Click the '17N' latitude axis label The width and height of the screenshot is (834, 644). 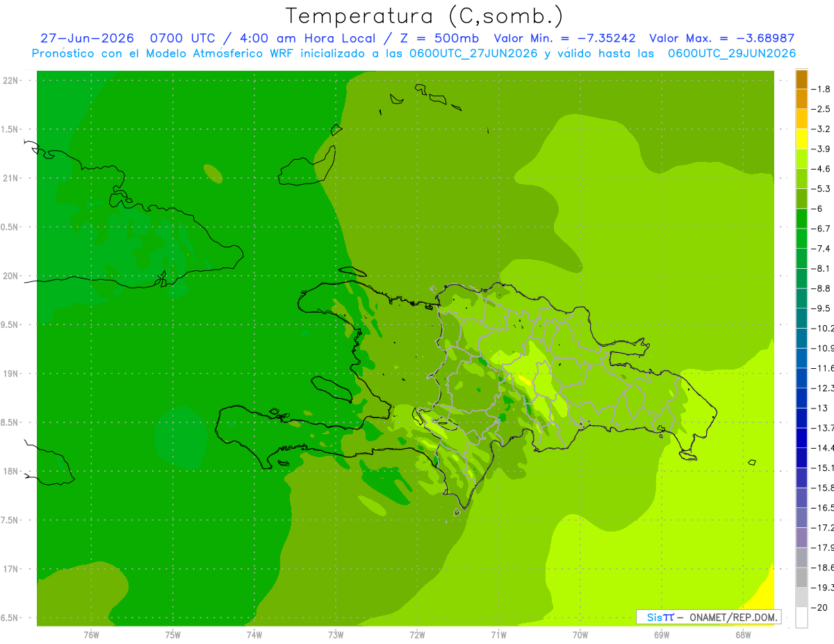(11, 569)
